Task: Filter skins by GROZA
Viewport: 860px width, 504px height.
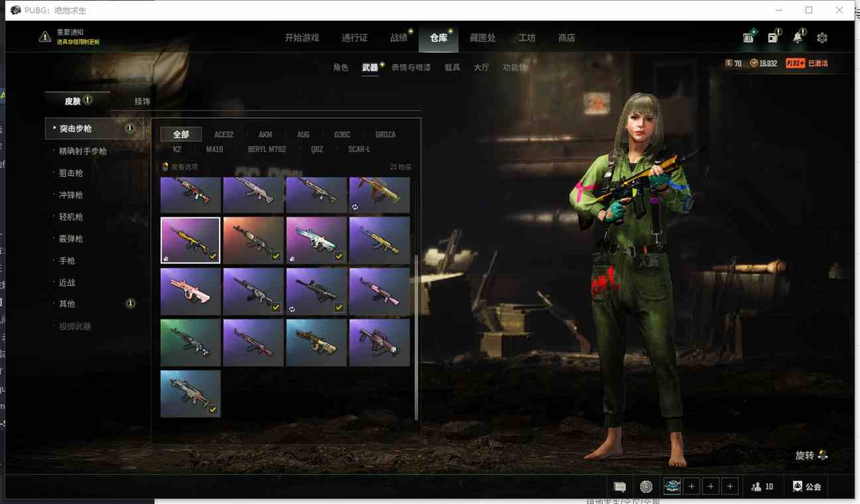Action: pos(385,135)
